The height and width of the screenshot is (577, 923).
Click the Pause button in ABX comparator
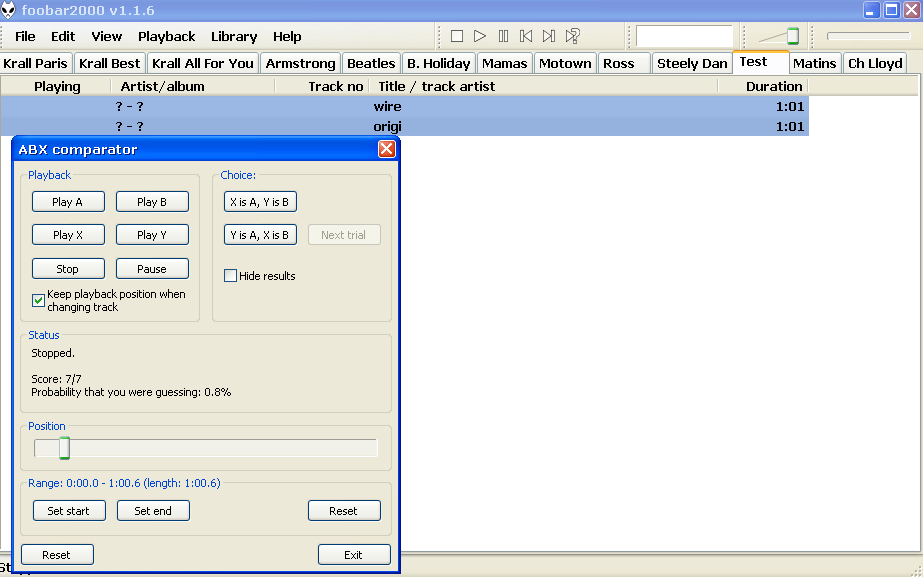(x=152, y=268)
